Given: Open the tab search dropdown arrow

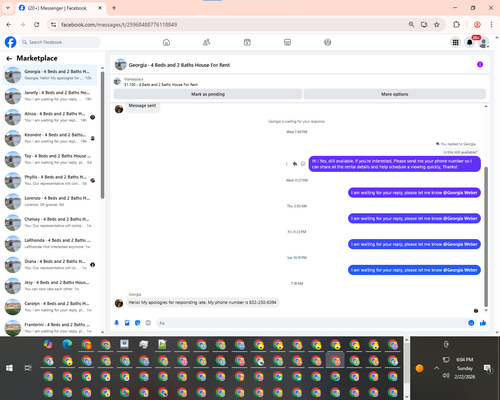Looking at the screenshot, I should 8,8.
